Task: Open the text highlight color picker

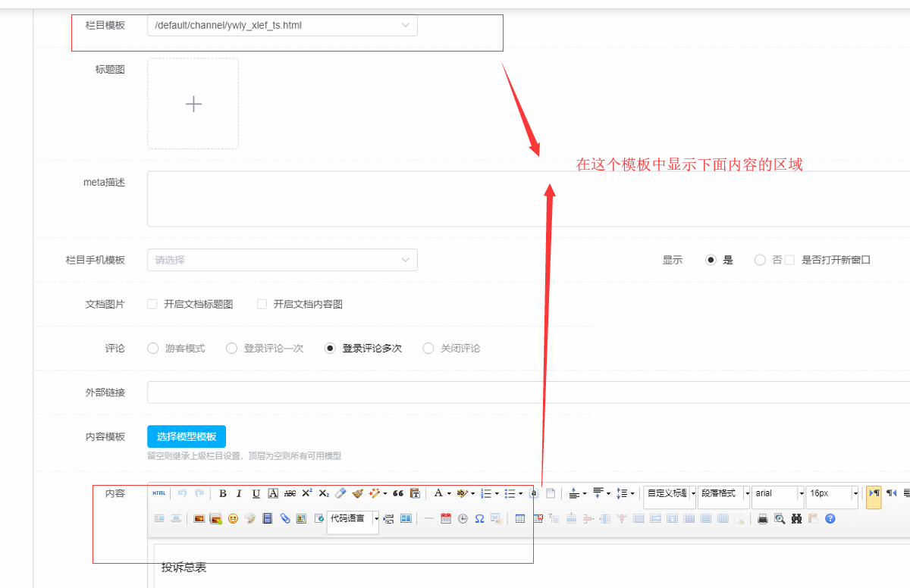Action: pyautogui.click(x=462, y=493)
